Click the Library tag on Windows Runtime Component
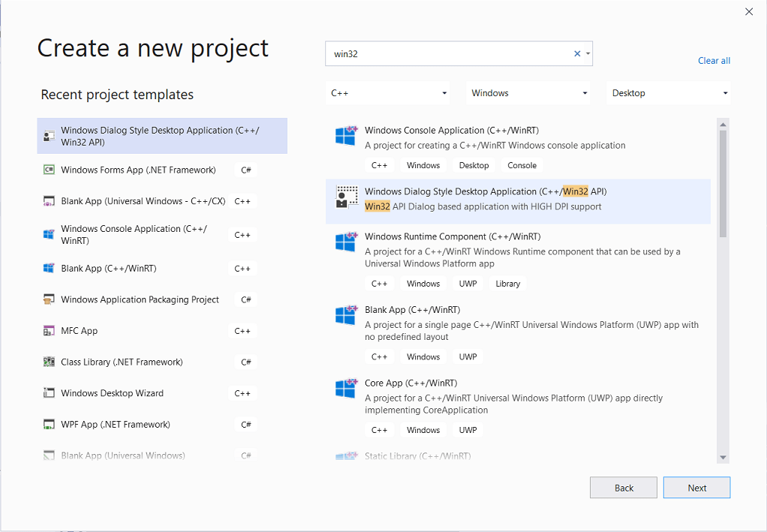The width and height of the screenshot is (767, 532). (508, 284)
